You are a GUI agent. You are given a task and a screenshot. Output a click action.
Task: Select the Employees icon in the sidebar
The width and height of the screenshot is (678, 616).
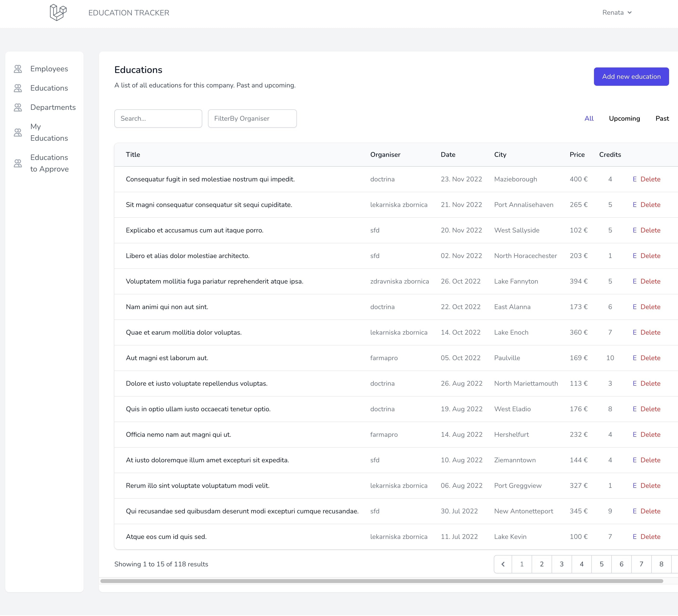pos(18,68)
